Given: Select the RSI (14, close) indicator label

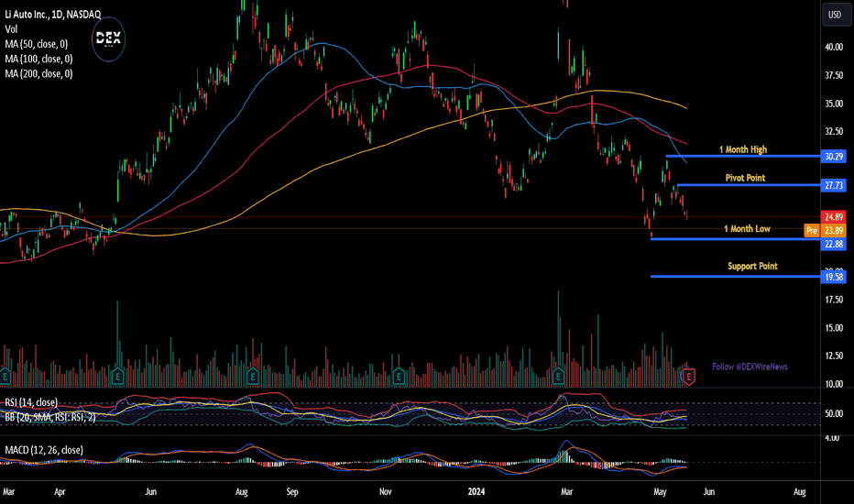Looking at the screenshot, I should click(x=31, y=402).
